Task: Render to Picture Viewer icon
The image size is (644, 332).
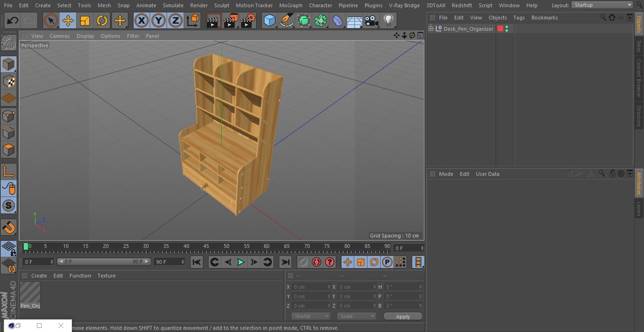Action: tap(231, 21)
